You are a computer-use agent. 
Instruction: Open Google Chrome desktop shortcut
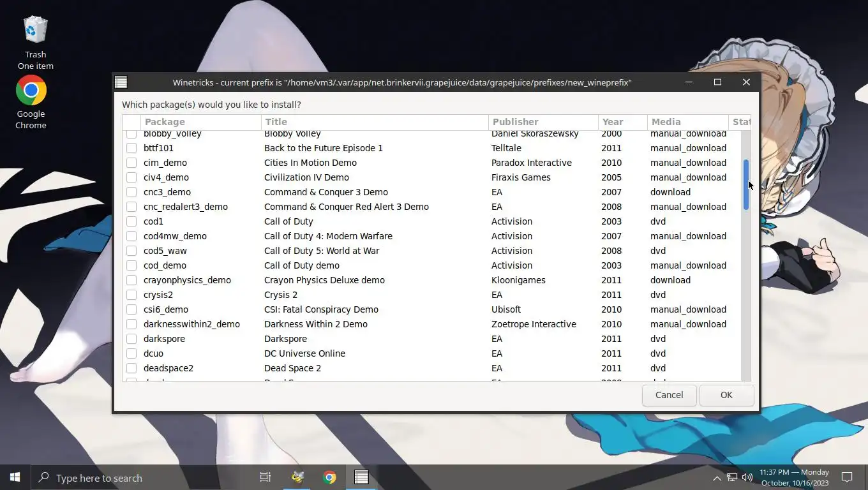[31, 102]
